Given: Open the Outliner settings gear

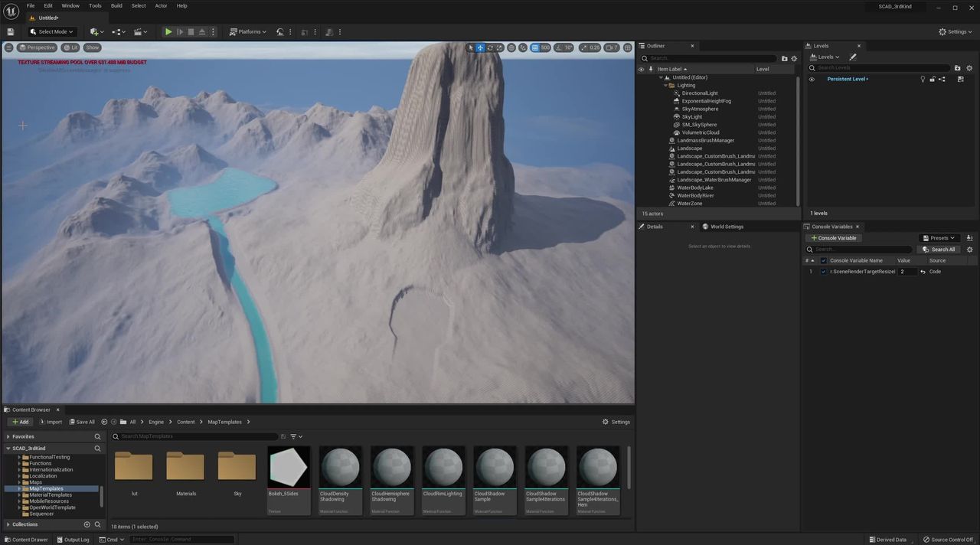Looking at the screenshot, I should (x=794, y=58).
